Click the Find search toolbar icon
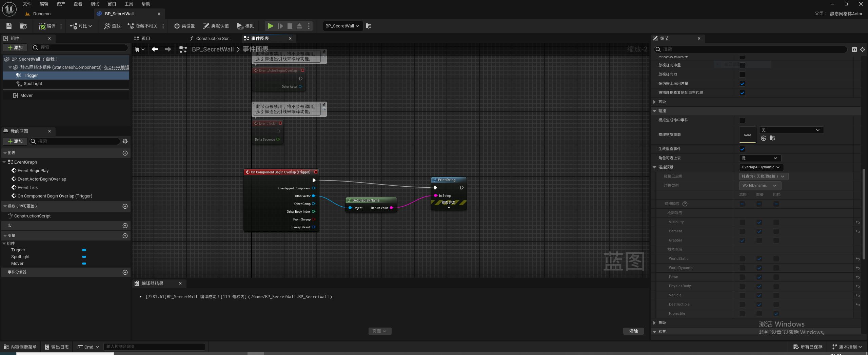 112,26
